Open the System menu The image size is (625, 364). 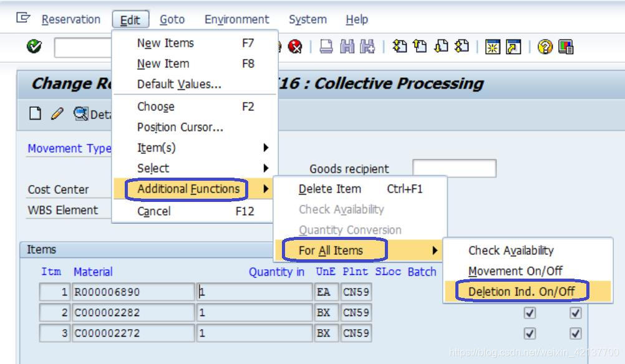308,19
